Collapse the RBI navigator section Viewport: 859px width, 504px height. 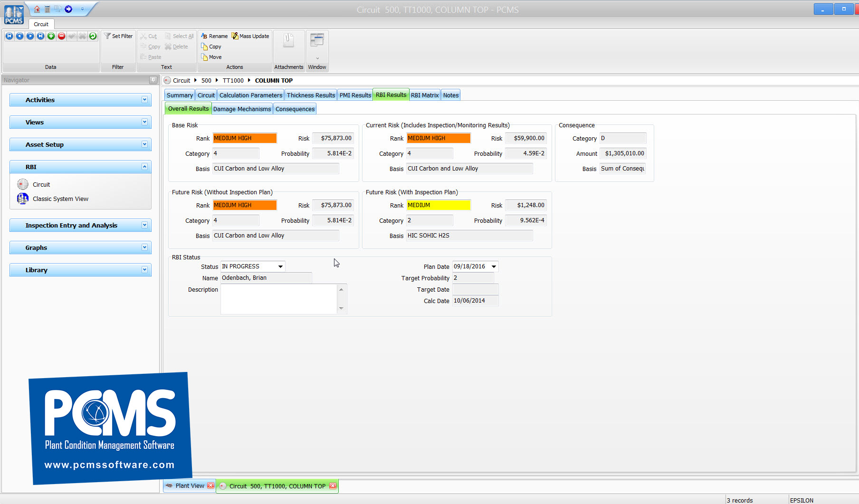click(x=145, y=166)
